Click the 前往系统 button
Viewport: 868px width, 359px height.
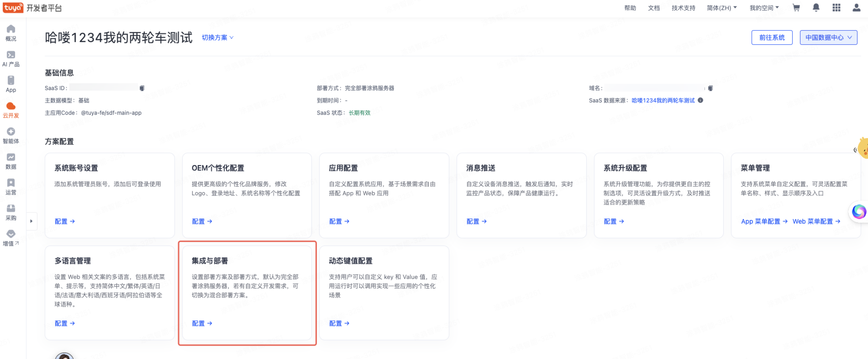772,38
